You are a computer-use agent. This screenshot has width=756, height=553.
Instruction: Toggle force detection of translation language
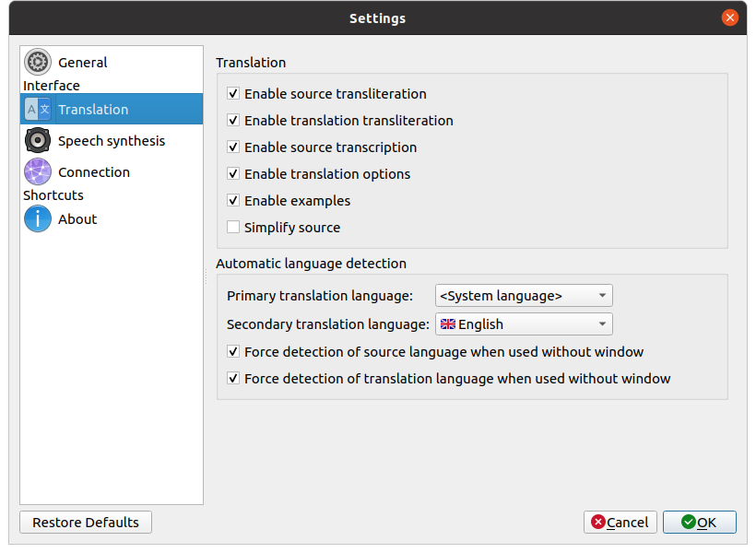tap(234, 379)
